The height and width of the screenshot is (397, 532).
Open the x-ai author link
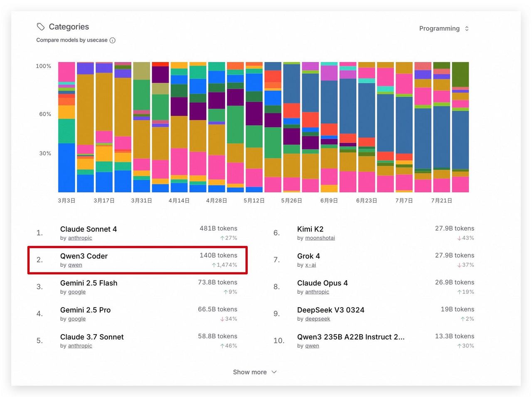click(310, 265)
